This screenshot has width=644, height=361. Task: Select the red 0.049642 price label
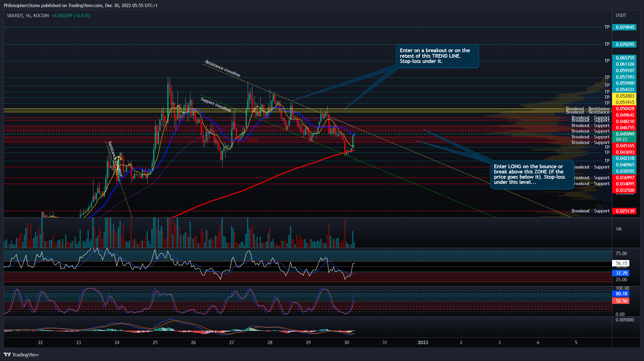pyautogui.click(x=624, y=115)
